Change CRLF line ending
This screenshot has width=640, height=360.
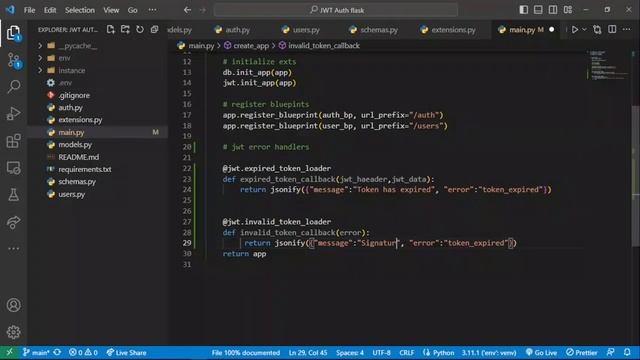coord(407,352)
